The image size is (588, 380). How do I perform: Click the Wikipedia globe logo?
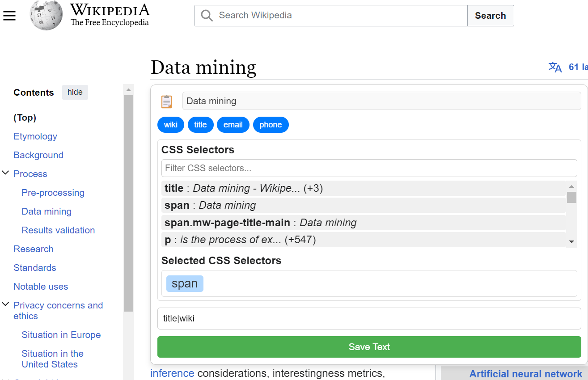point(46,16)
